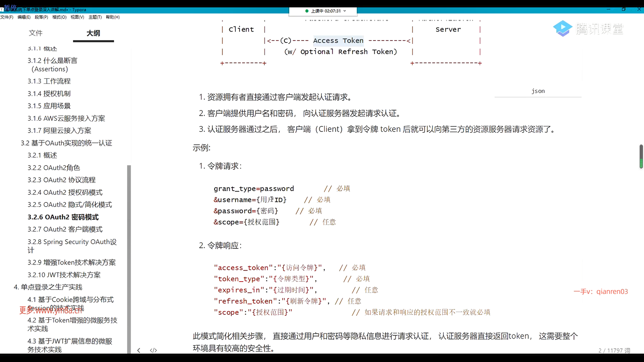The width and height of the screenshot is (644, 362).
Task: Jump to outline item 3.2.6 OAuth2 密码模式
Action: [x=63, y=217]
